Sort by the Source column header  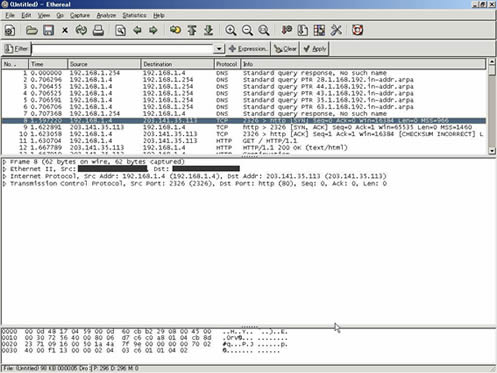coord(104,64)
